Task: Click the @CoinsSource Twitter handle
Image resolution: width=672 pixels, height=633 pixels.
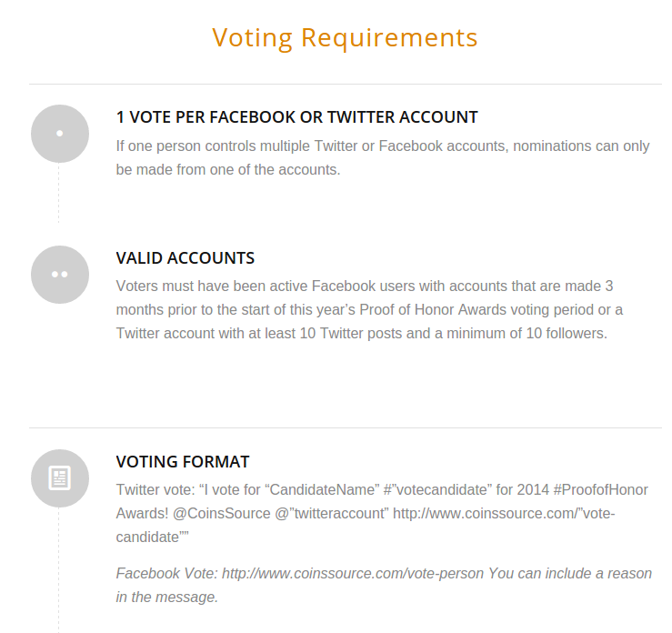Action: point(222,513)
